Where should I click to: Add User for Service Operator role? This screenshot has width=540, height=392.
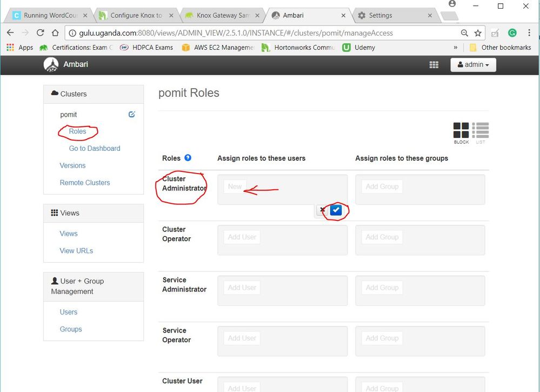[242, 338]
